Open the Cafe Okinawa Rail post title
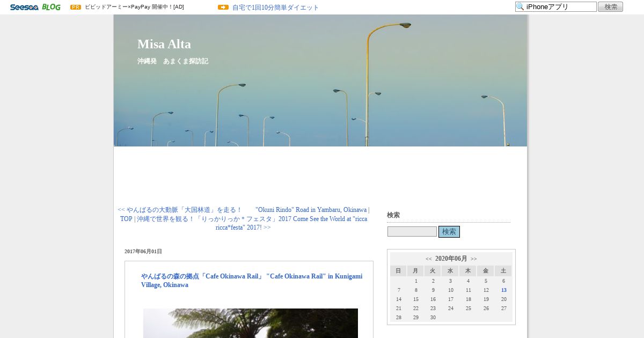 click(252, 281)
